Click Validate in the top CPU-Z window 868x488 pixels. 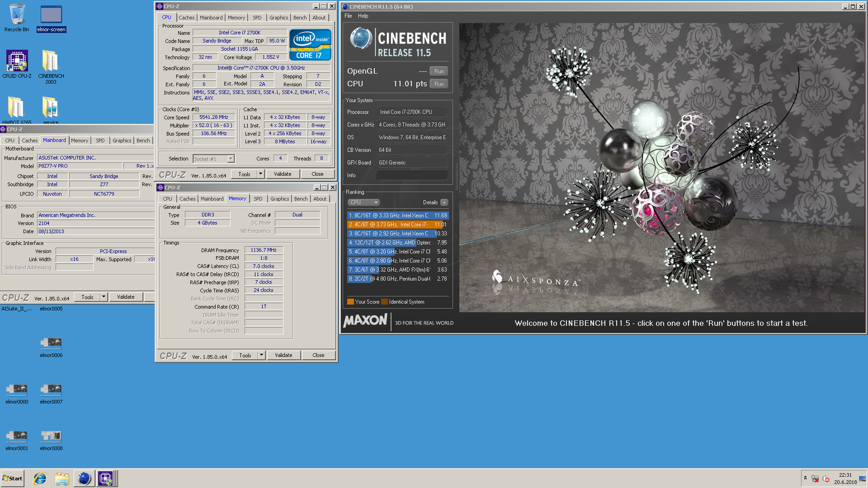283,174
